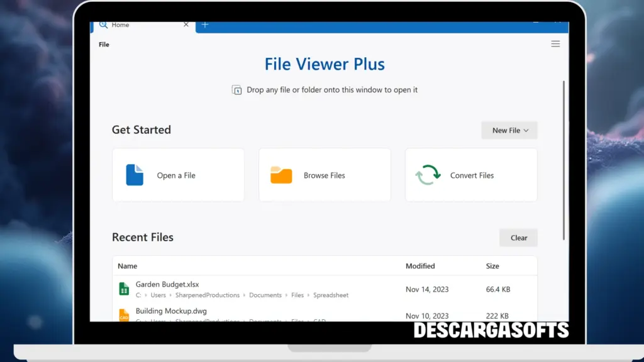Select the orange Browse Files folder icon
Image resolution: width=644 pixels, height=362 pixels.
coord(280,175)
